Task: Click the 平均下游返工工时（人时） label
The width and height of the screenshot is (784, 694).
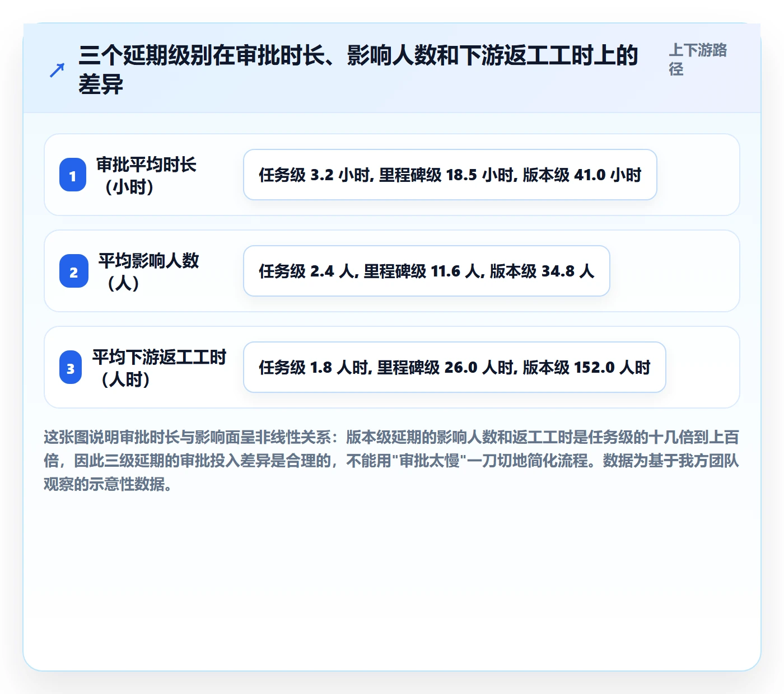Action: click(x=159, y=368)
